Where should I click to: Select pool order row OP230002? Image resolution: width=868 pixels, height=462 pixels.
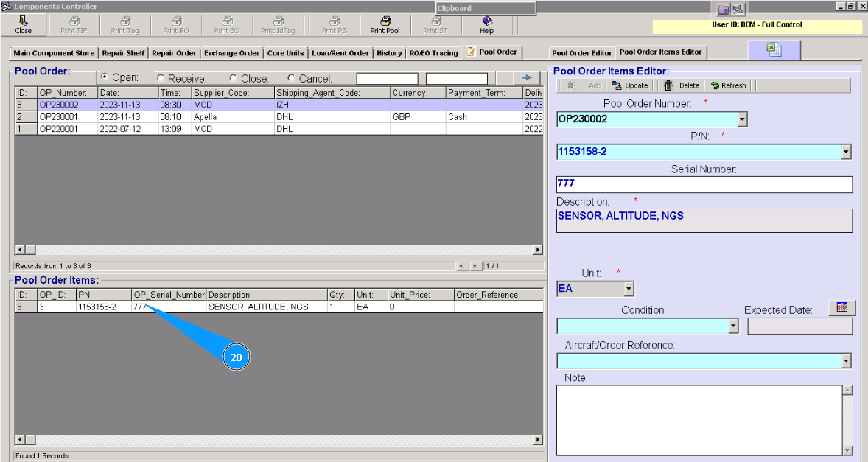click(279, 105)
